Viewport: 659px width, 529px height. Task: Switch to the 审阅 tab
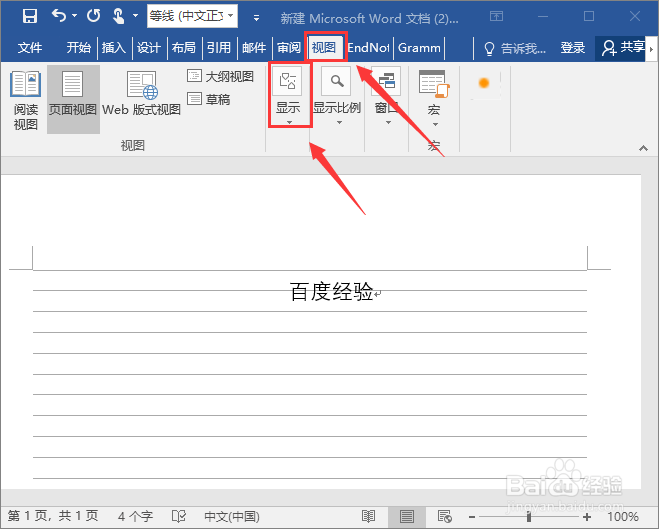point(289,47)
